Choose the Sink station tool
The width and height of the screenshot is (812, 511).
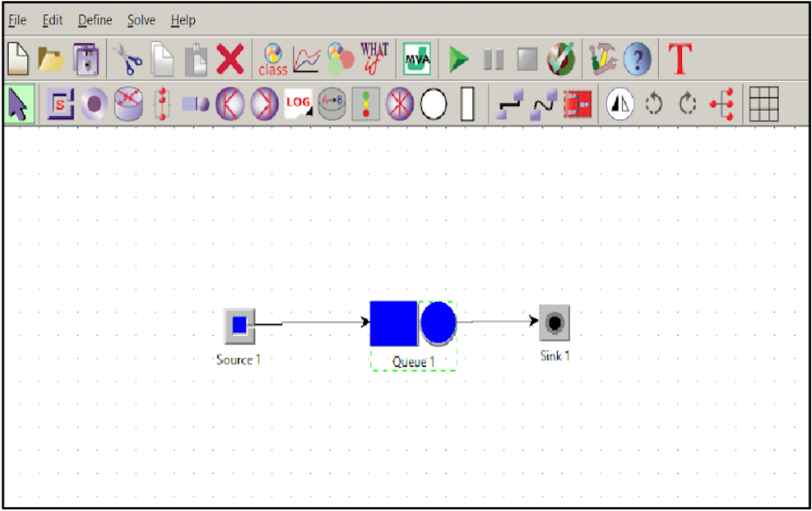pos(94,105)
